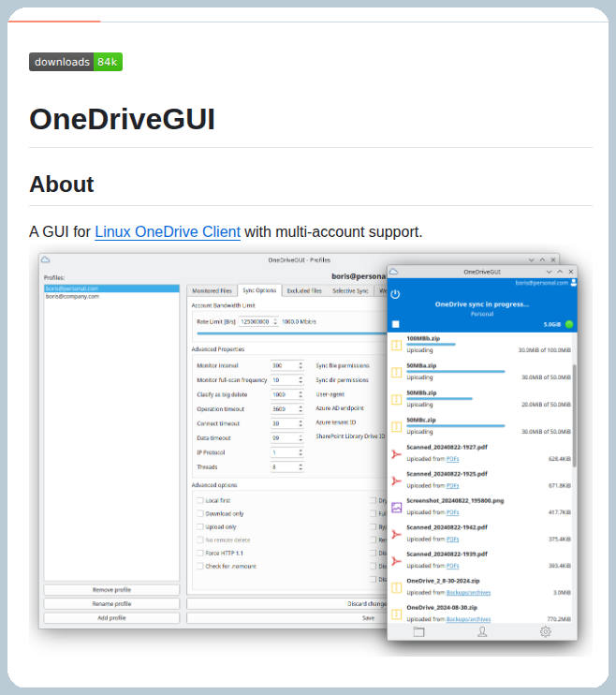Click the zip icon for OneDrive_2024-08-30.zip
Screen dimensions: 616x695
click(397, 614)
